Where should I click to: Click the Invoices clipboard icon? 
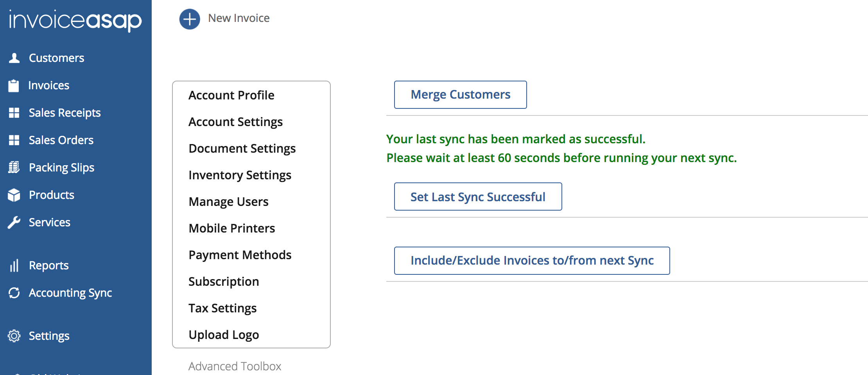[x=14, y=85]
